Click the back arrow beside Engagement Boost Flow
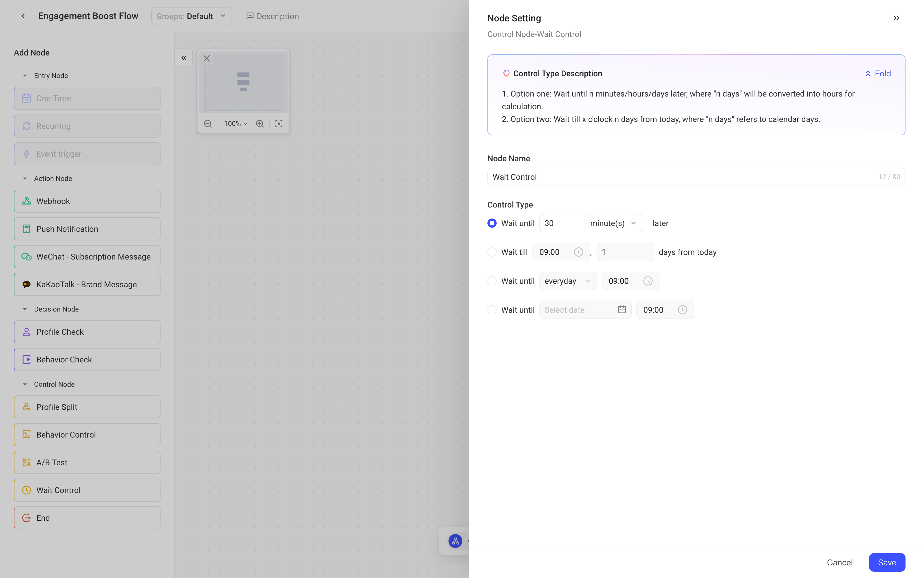 point(23,16)
